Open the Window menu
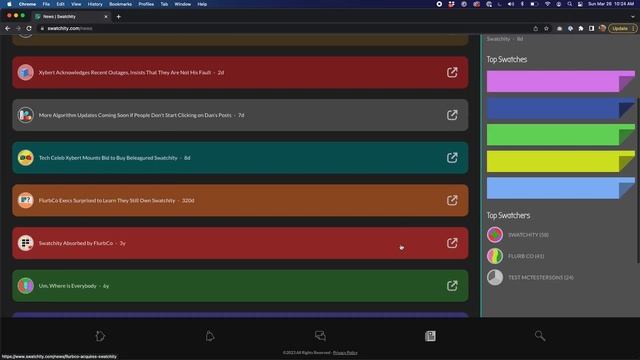Image resolution: width=640 pixels, height=360 pixels. 182,4
